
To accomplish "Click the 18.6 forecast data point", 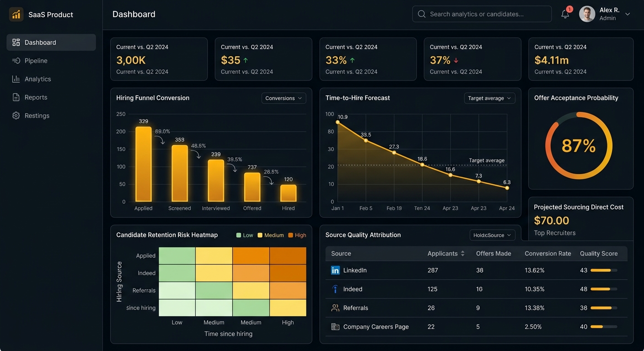I will coord(422,165).
